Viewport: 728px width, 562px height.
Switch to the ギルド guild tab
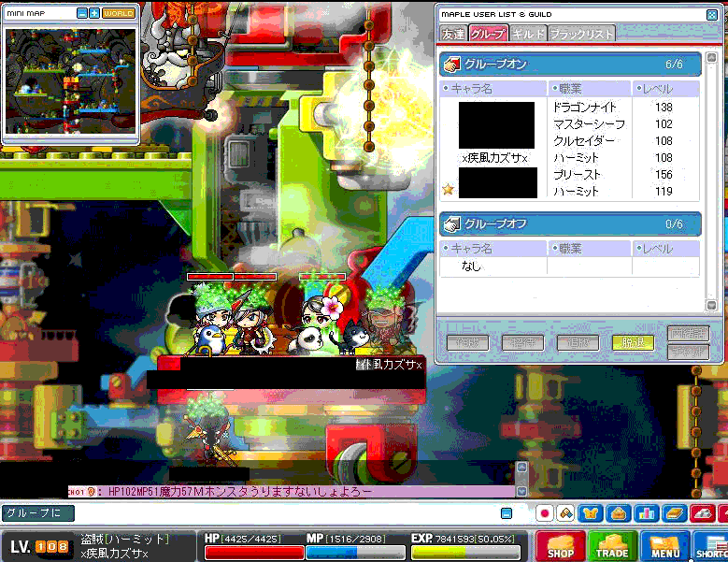pyautogui.click(x=528, y=34)
